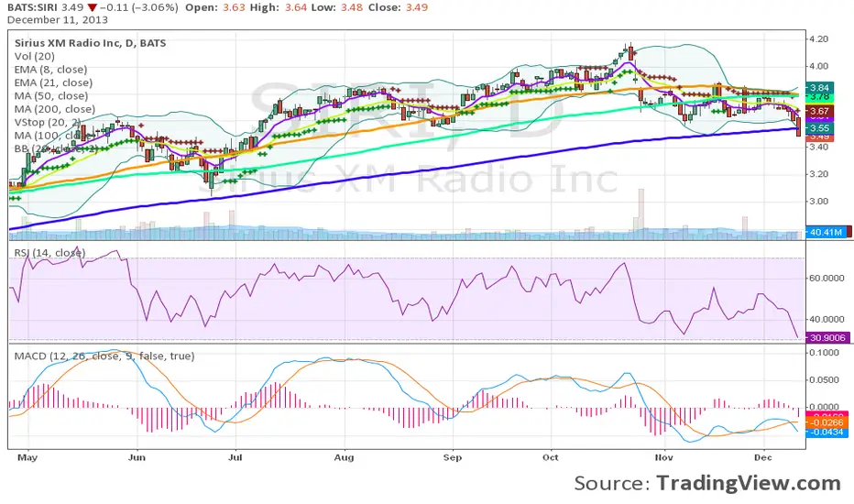Select the EMA (21, close) indicator legend
854x504 pixels.
[x=53, y=82]
